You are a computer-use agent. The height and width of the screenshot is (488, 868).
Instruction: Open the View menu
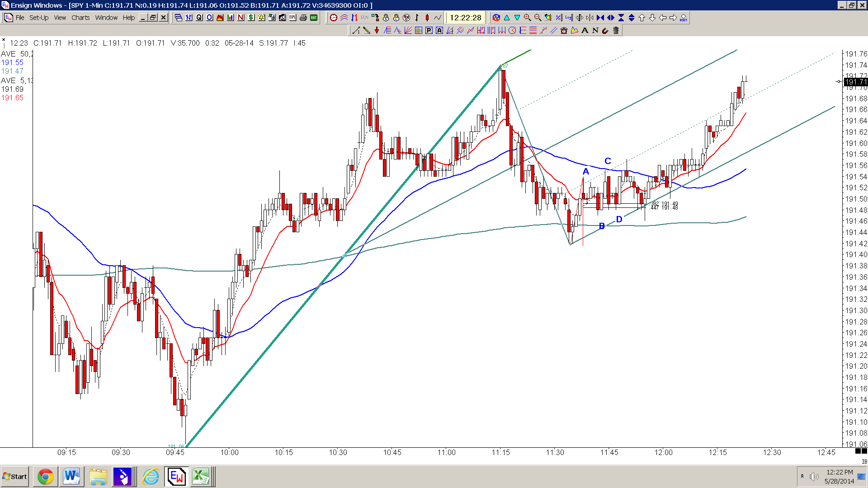60,18
